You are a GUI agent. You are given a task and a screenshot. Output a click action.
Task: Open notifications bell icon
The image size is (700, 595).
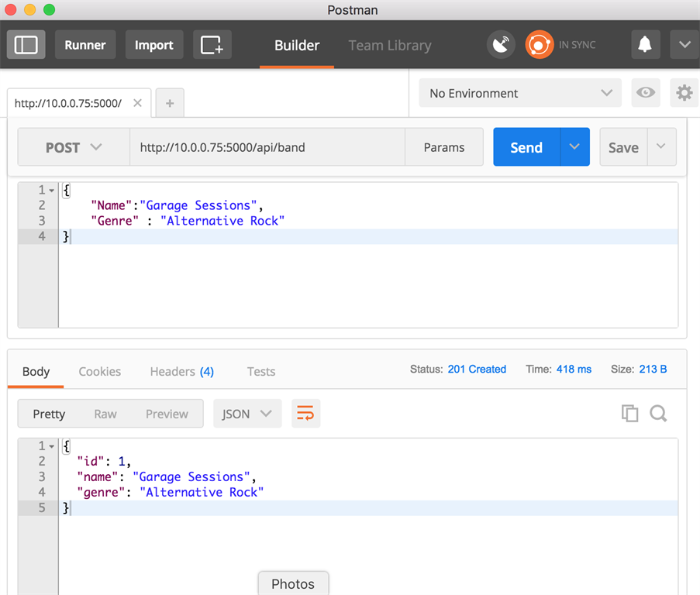tap(644, 45)
